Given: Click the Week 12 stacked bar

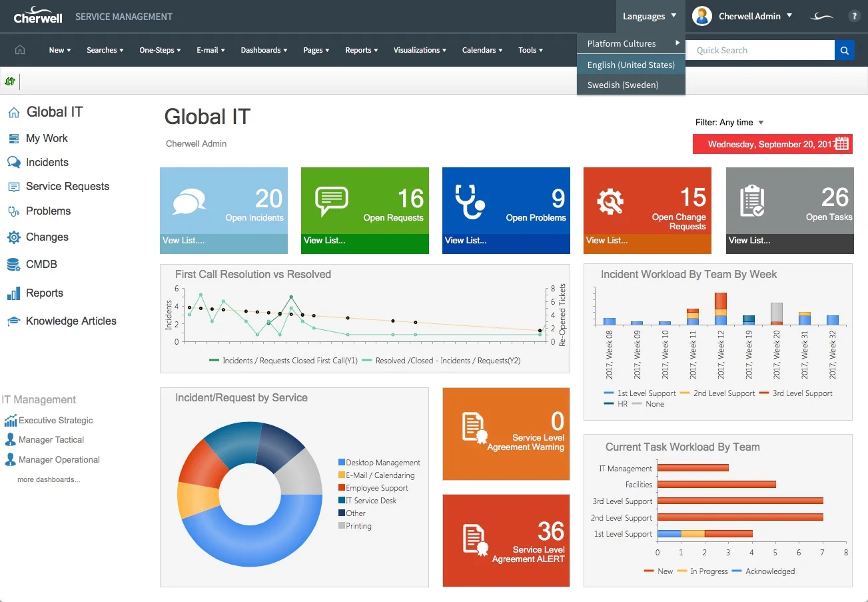Looking at the screenshot, I should (x=720, y=309).
